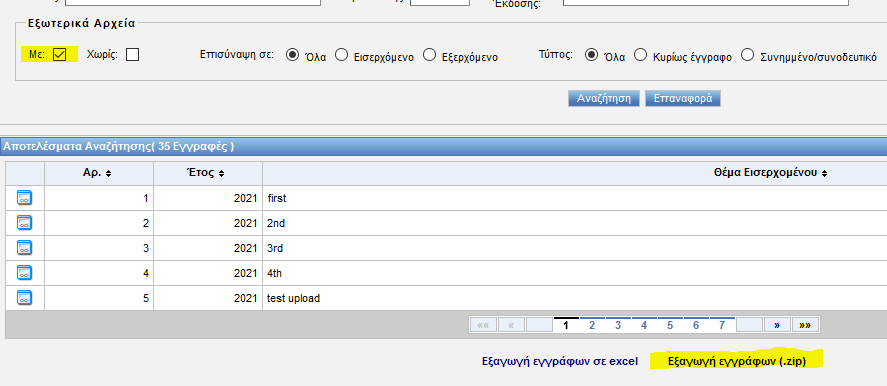This screenshot has width=887, height=386.
Task: Focus the input field right of 'Έκδοσης:'
Action: (x=706, y=2)
